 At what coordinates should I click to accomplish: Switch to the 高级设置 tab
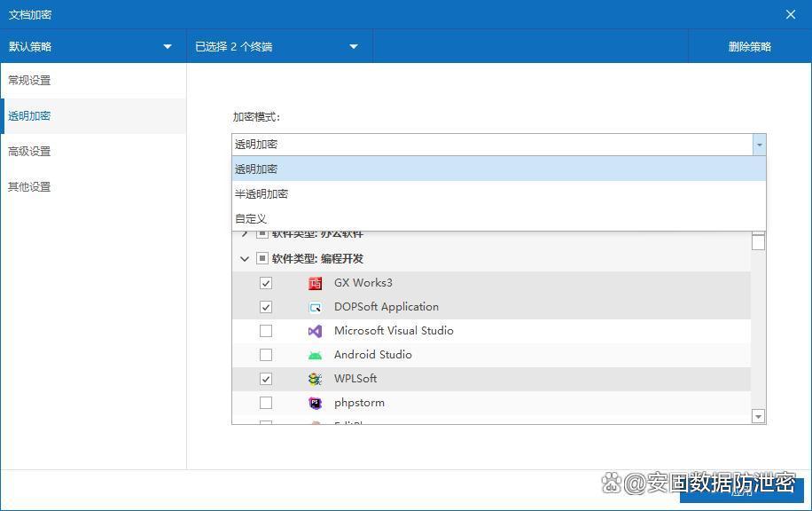[29, 152]
